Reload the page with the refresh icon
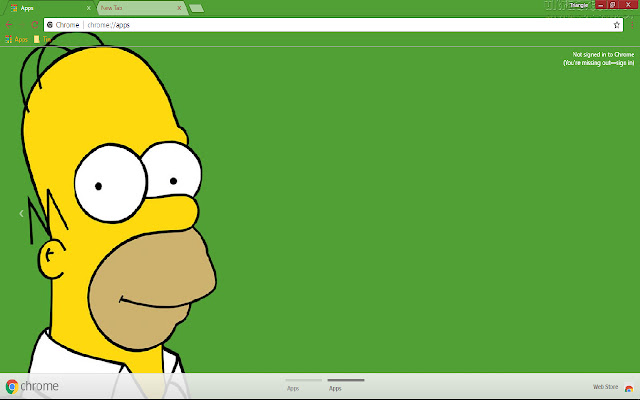The image size is (640, 400). [x=35, y=25]
